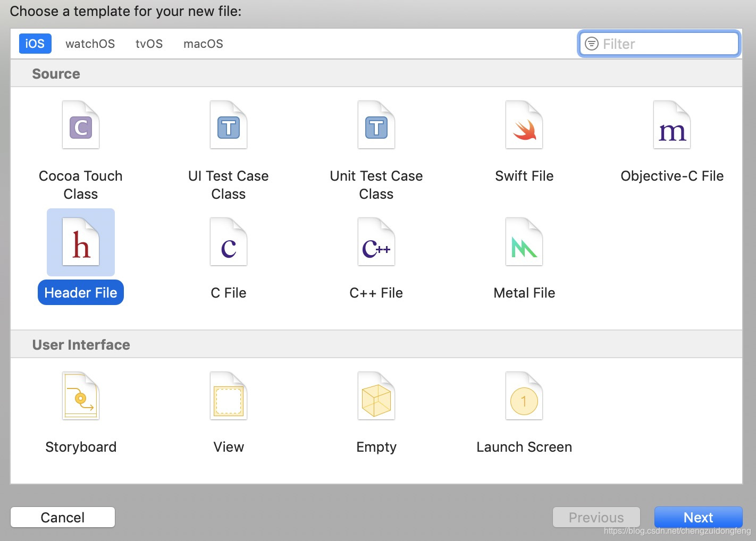This screenshot has height=541, width=756.
Task: Select the Cocoa Touch Class template icon
Action: click(x=81, y=125)
